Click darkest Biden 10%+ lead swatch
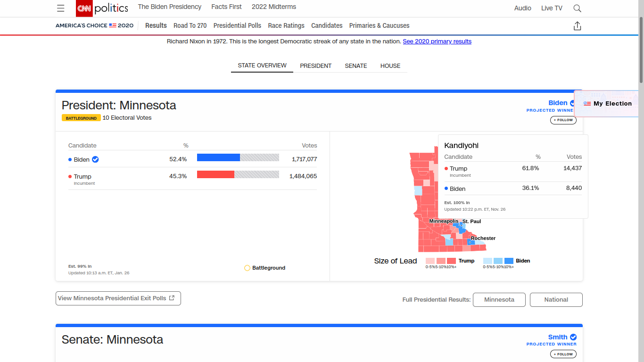Screen dimensions: 644x362 coord(509,261)
